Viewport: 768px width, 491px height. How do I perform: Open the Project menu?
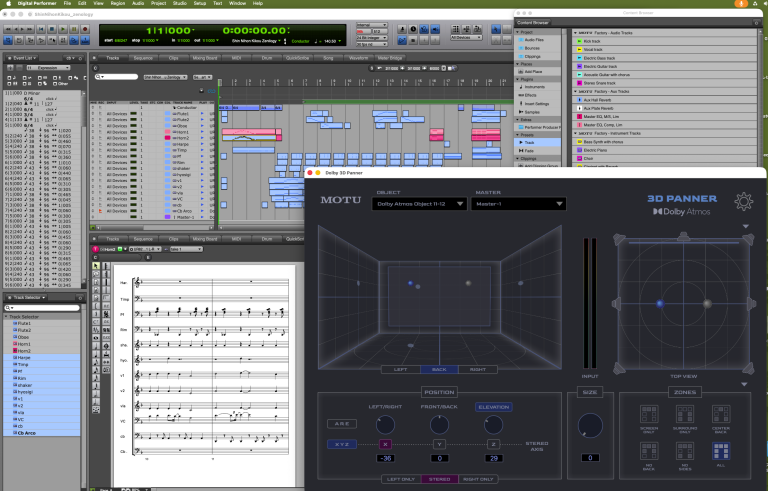(x=158, y=3)
